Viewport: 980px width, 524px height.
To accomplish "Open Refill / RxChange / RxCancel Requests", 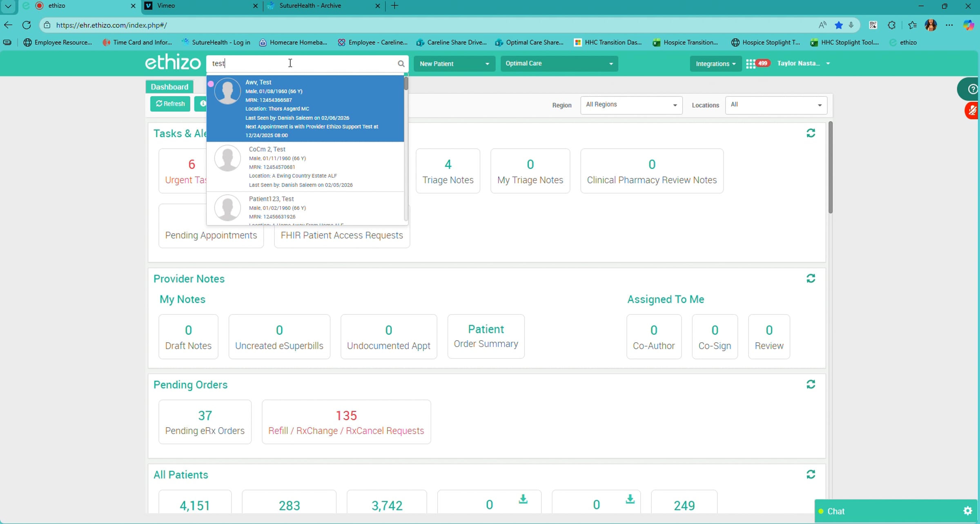I will (346, 422).
